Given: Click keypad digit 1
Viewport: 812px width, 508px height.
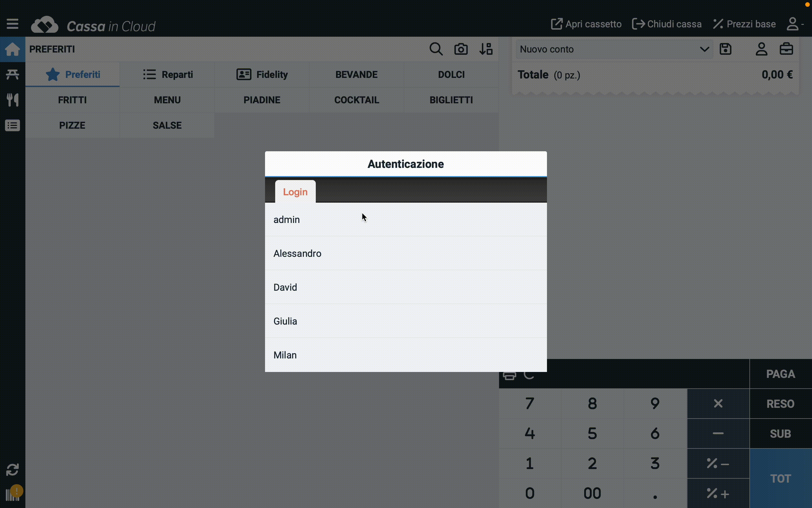Looking at the screenshot, I should pos(530,463).
